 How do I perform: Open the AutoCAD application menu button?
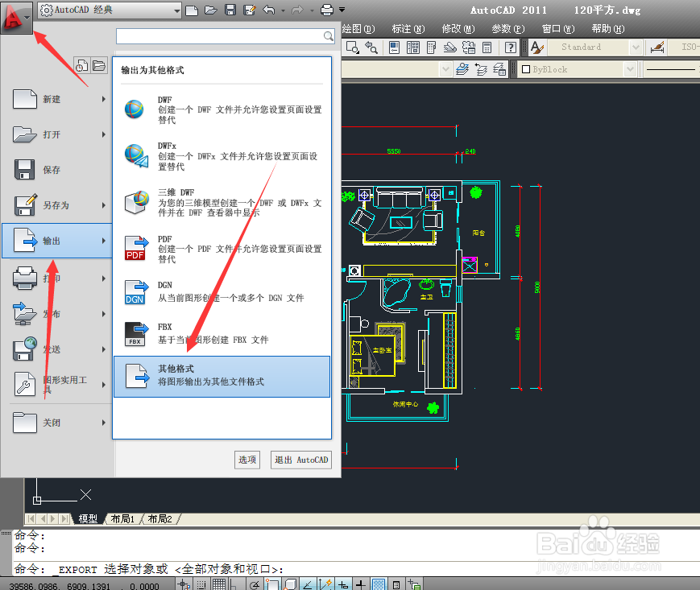(x=17, y=18)
